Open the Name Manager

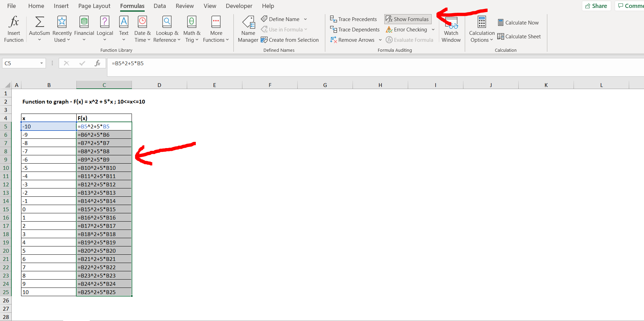point(248,29)
